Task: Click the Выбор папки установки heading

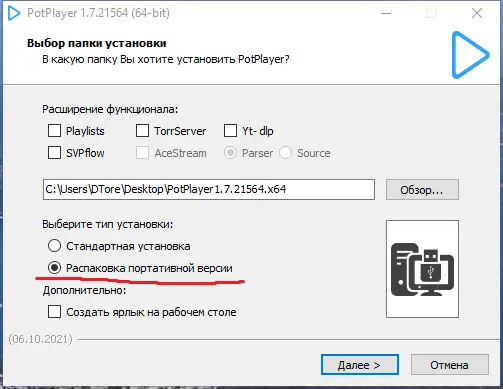Action: point(96,43)
